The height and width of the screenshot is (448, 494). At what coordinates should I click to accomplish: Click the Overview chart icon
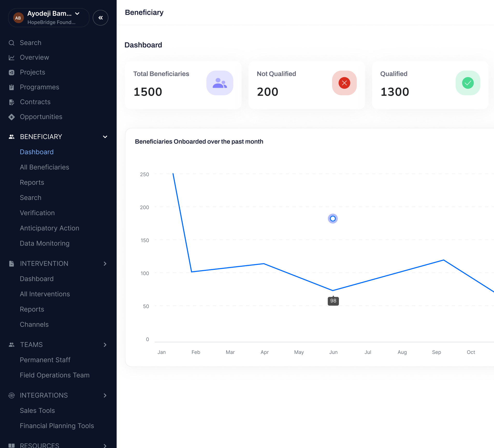click(11, 57)
